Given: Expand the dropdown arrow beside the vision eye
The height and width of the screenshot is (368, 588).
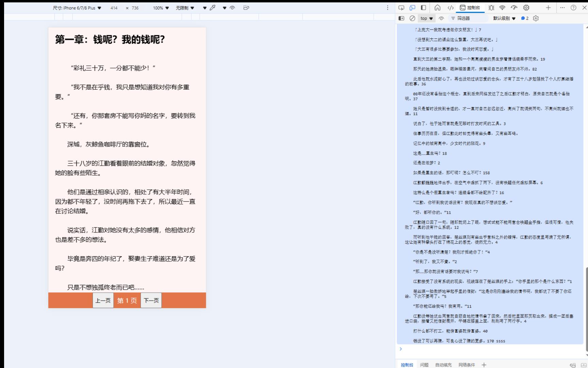Looking at the screenshot, I should (x=225, y=8).
